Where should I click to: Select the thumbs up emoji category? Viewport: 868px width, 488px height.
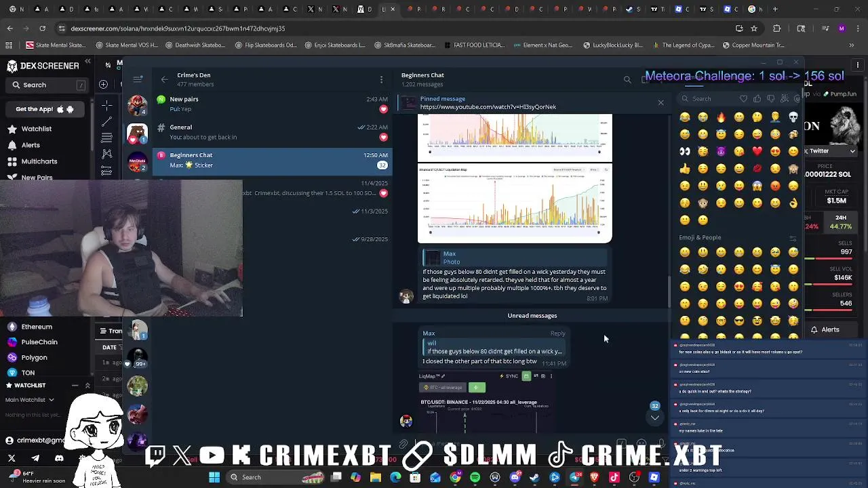757,99
